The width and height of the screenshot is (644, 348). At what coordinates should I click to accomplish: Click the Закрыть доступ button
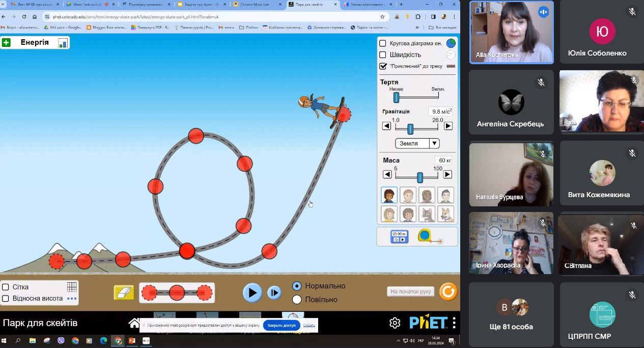282,325
